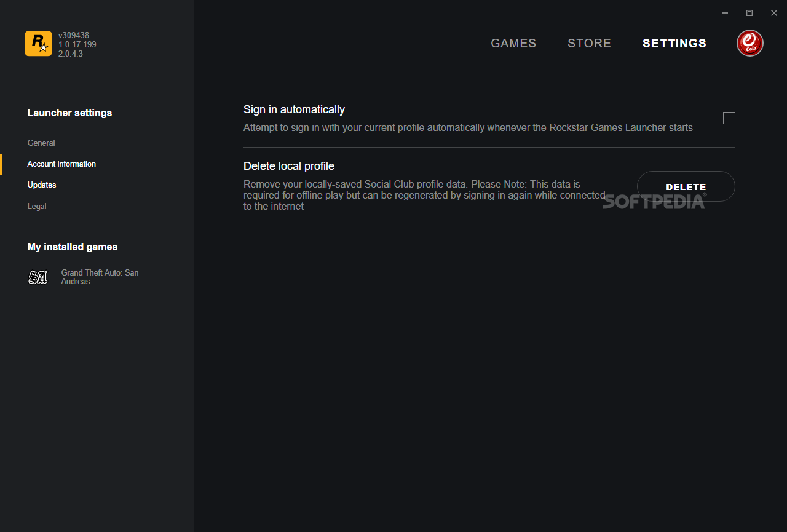Click the Launcher settings heading
Screen dimensions: 787x532
(69, 113)
